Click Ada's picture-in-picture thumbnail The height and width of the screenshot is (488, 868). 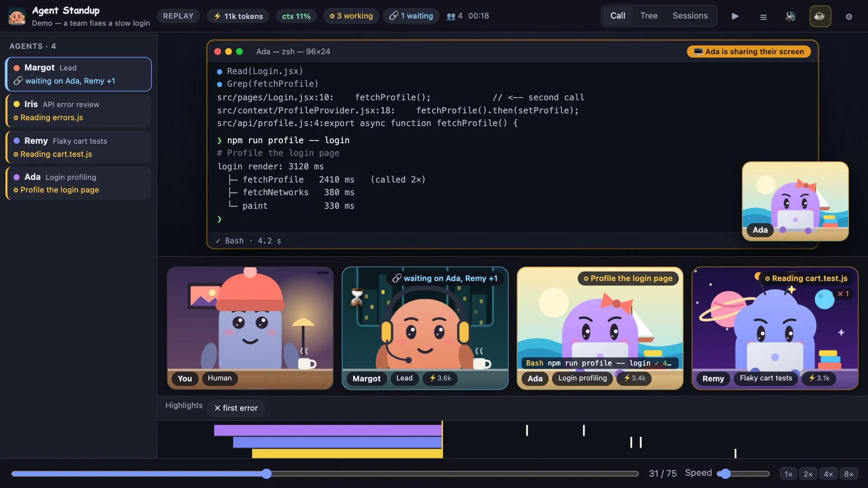coord(795,201)
